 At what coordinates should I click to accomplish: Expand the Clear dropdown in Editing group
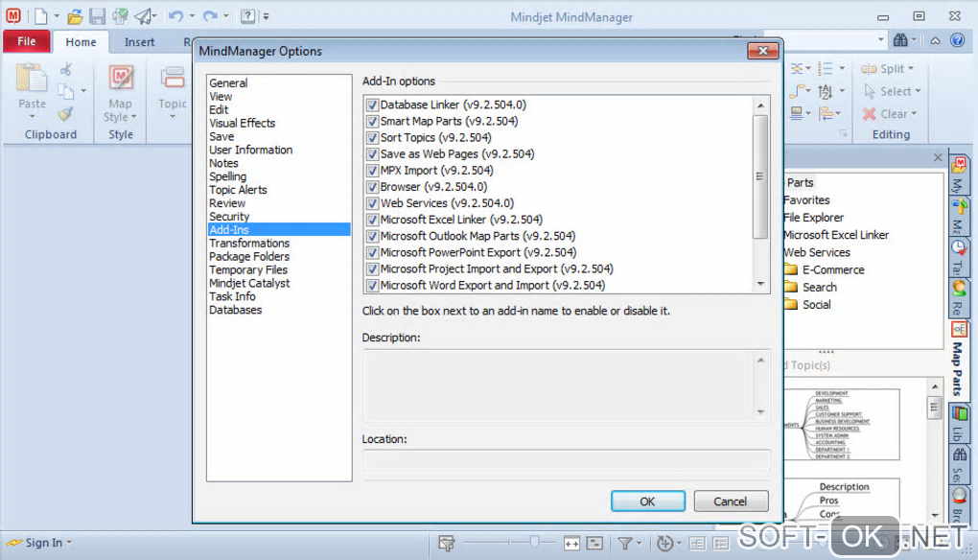point(914,114)
